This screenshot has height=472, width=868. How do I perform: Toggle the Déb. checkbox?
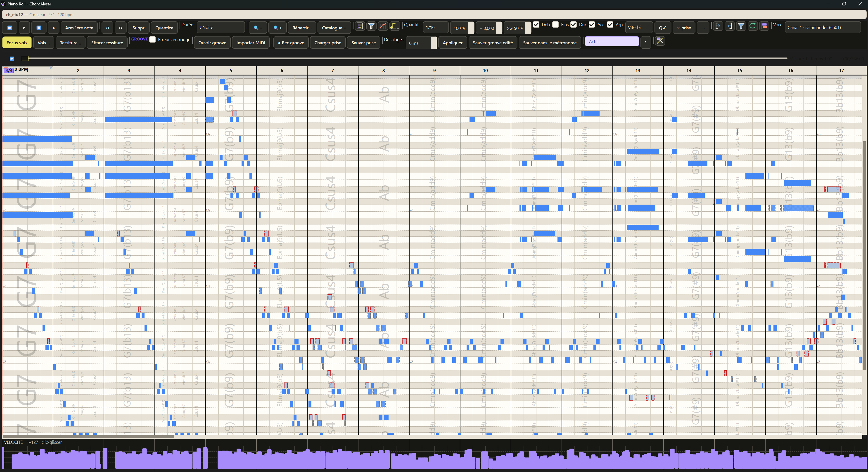point(536,25)
